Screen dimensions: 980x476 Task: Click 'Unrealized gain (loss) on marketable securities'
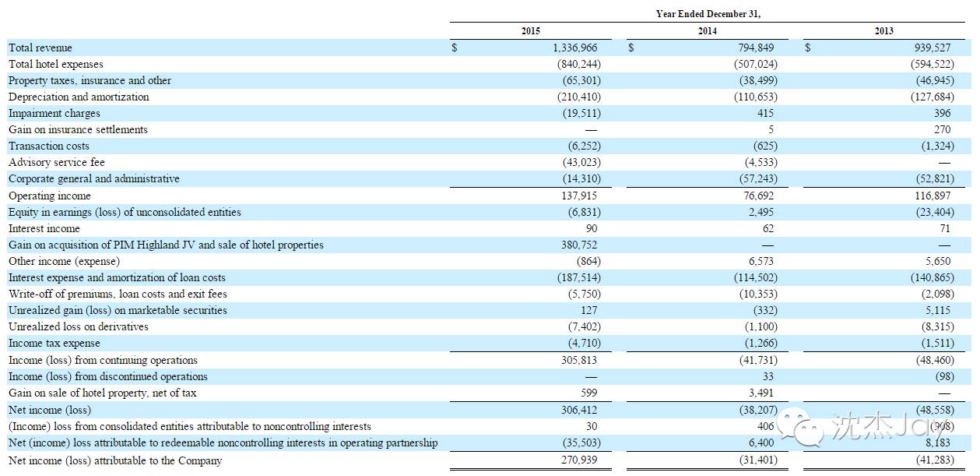coord(118,310)
